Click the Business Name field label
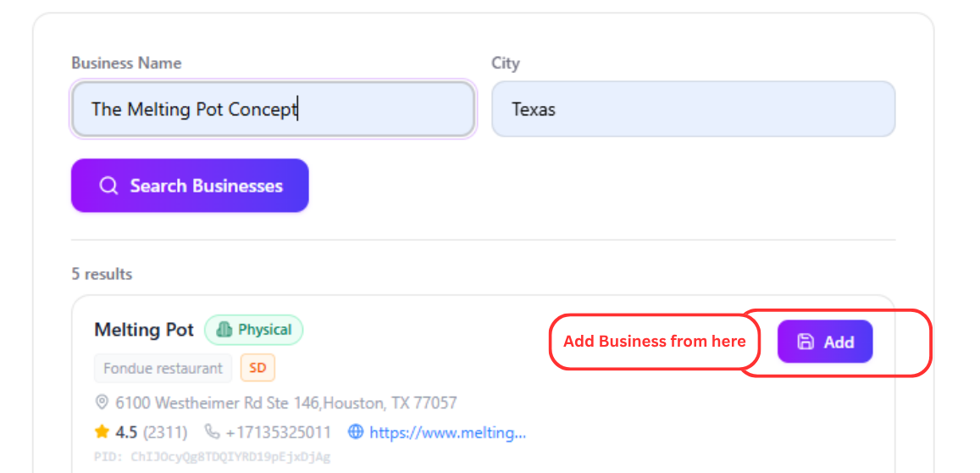Image resolution: width=980 pixels, height=473 pixels. (x=126, y=64)
